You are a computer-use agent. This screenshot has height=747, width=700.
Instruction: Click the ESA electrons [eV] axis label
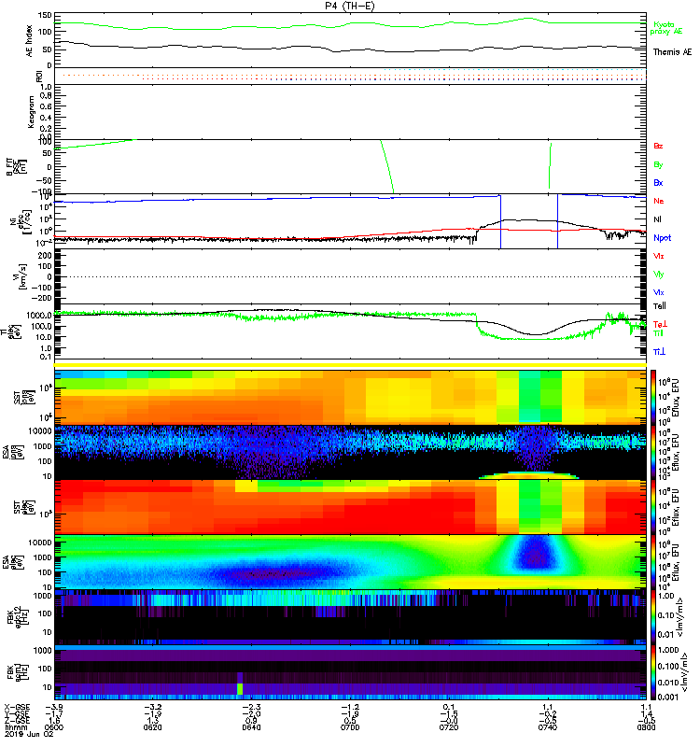pyautogui.click(x=12, y=562)
